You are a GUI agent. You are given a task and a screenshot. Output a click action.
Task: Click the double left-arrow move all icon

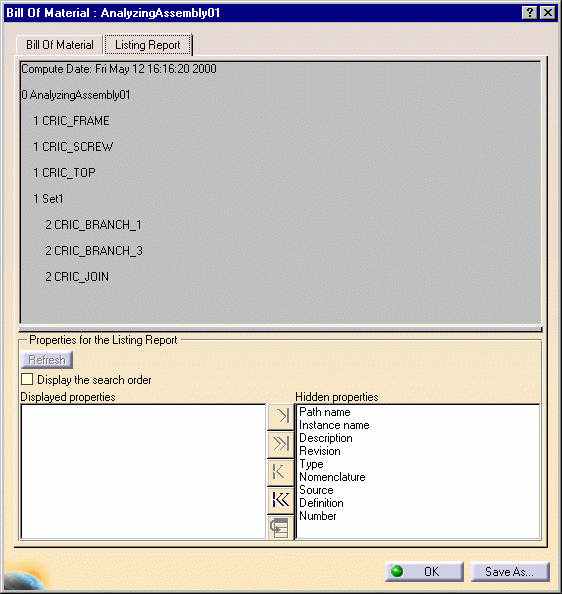tap(281, 500)
